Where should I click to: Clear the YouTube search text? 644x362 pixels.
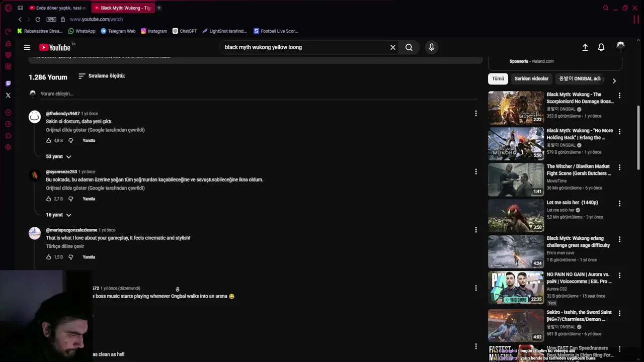(393, 47)
